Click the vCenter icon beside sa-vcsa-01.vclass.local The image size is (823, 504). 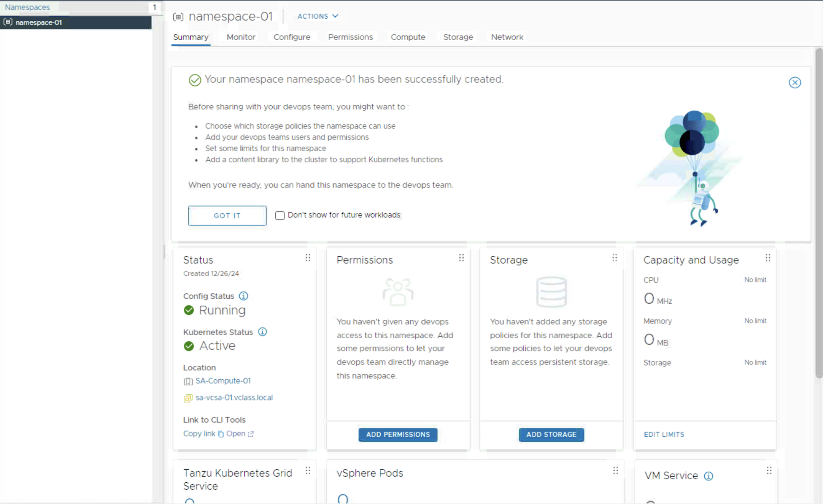tap(188, 398)
